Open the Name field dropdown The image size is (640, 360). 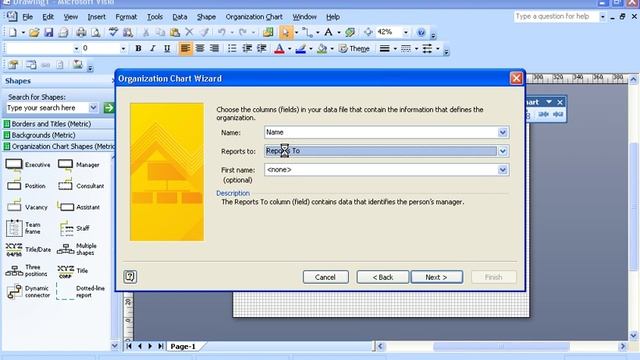(x=502, y=132)
